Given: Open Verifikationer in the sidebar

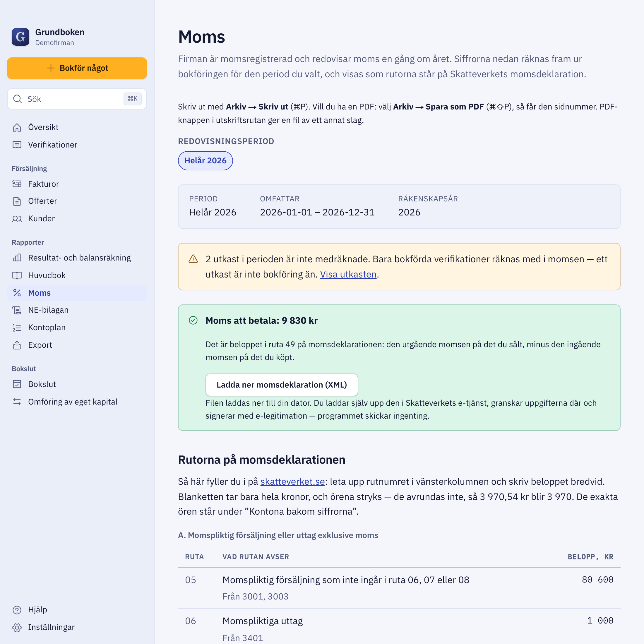Looking at the screenshot, I should [77, 145].
